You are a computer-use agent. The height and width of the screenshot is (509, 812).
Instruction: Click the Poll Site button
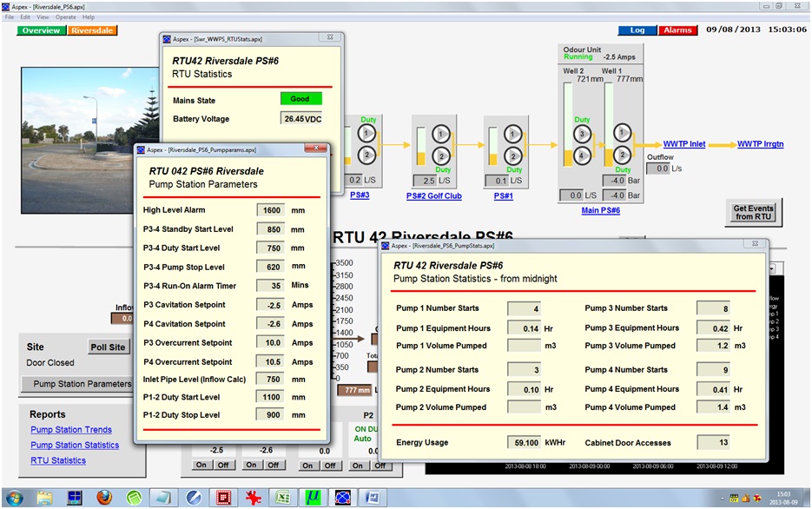pos(108,347)
